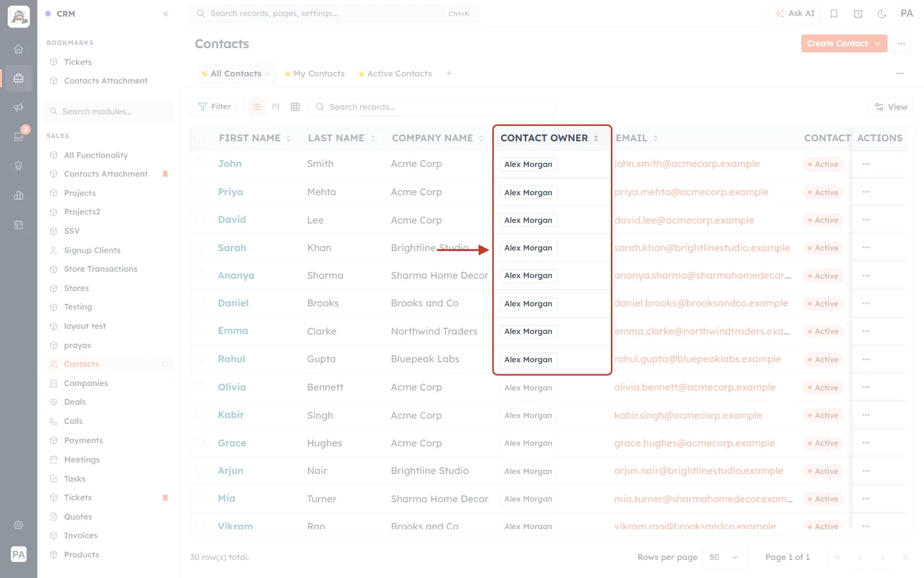Select the checkbox for Olivia Bennett row
924x578 pixels.
coord(200,387)
